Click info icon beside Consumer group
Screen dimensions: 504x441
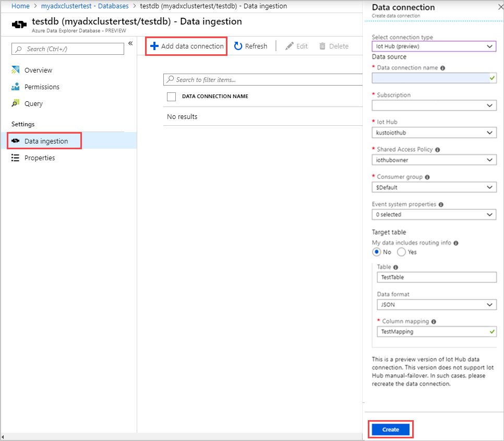coord(427,177)
